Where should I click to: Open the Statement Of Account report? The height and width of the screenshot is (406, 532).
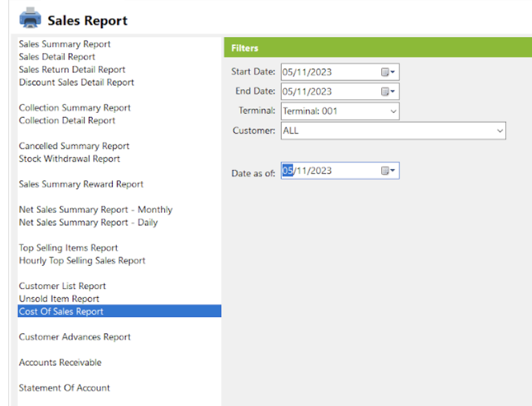(x=65, y=388)
